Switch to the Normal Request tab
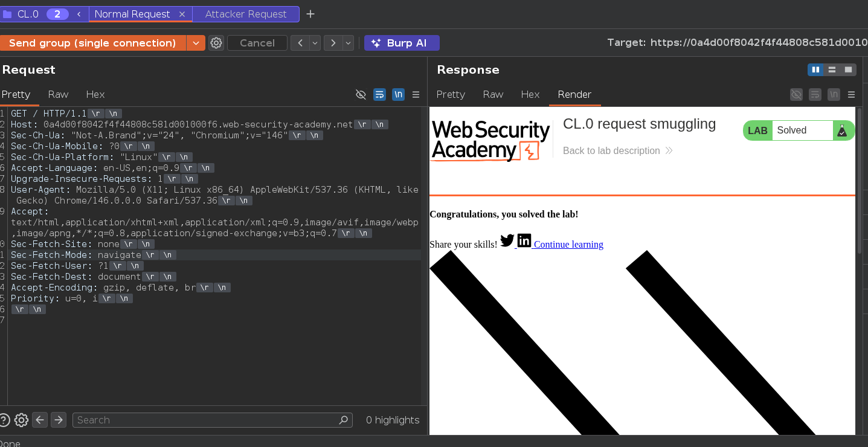868x447 pixels. (x=132, y=14)
